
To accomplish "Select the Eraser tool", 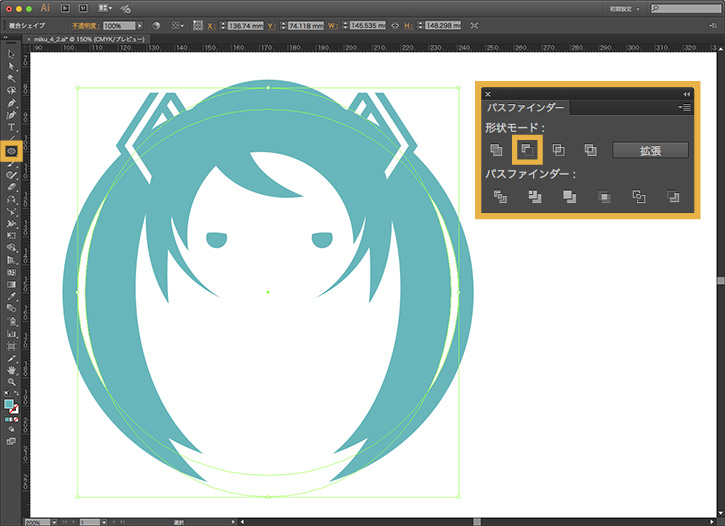I will click(x=12, y=188).
